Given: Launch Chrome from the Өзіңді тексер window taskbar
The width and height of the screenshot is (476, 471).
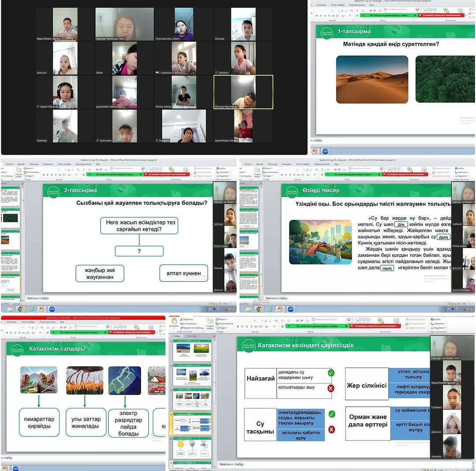Looking at the screenshot, I should (x=259, y=309).
